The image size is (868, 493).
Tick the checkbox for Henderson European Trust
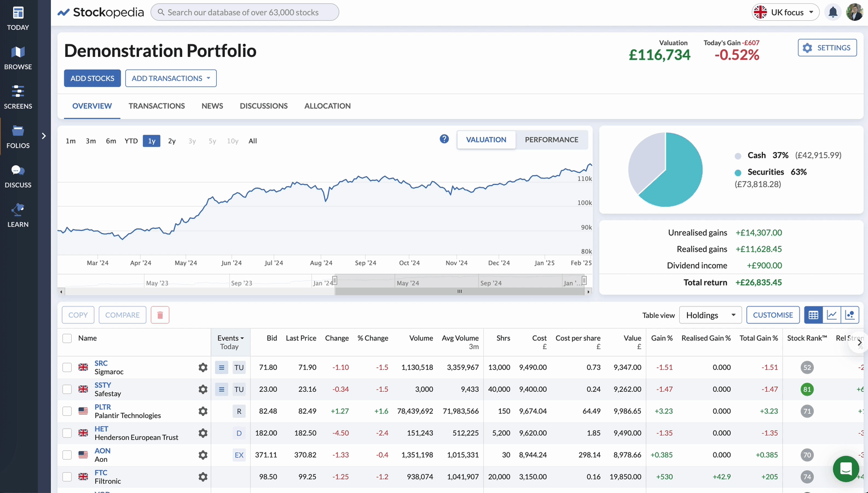click(67, 433)
